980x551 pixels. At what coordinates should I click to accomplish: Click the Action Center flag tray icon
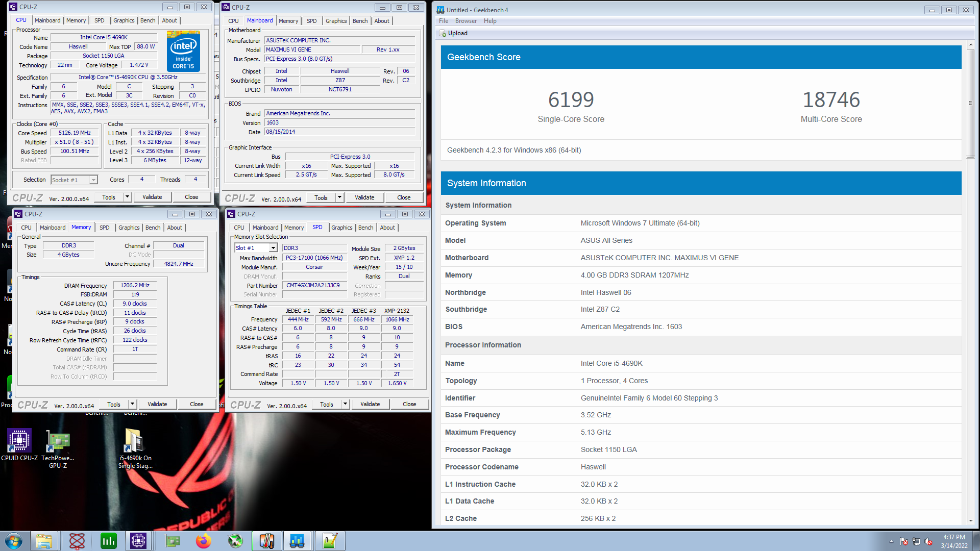pyautogui.click(x=904, y=541)
